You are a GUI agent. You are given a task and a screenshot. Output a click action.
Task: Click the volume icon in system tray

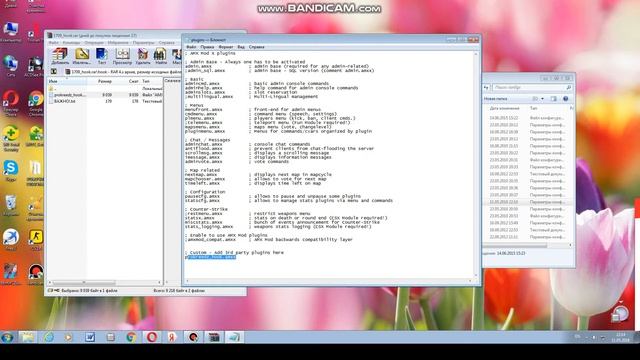pos(593,338)
